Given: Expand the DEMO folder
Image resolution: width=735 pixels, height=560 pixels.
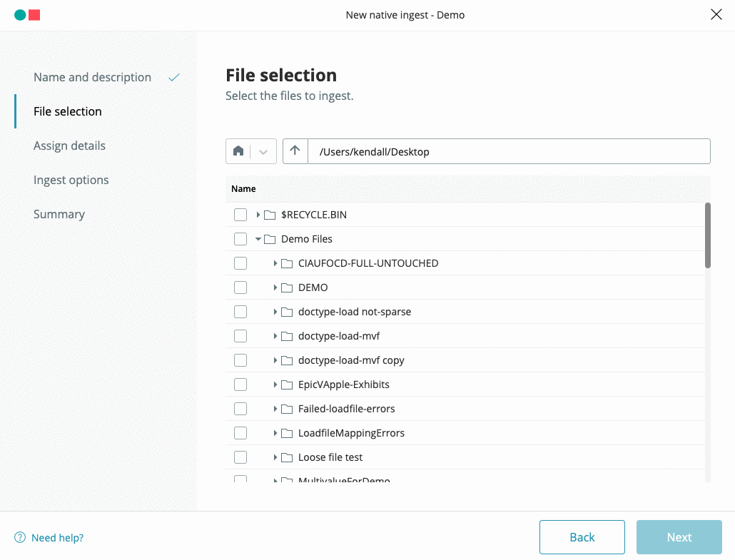Looking at the screenshot, I should 275,287.
